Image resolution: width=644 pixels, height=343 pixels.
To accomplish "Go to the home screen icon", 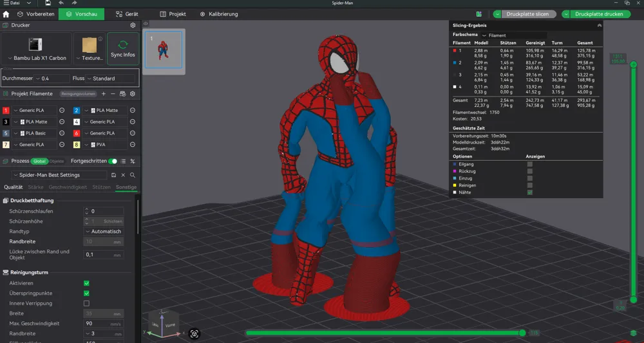I will (6, 14).
